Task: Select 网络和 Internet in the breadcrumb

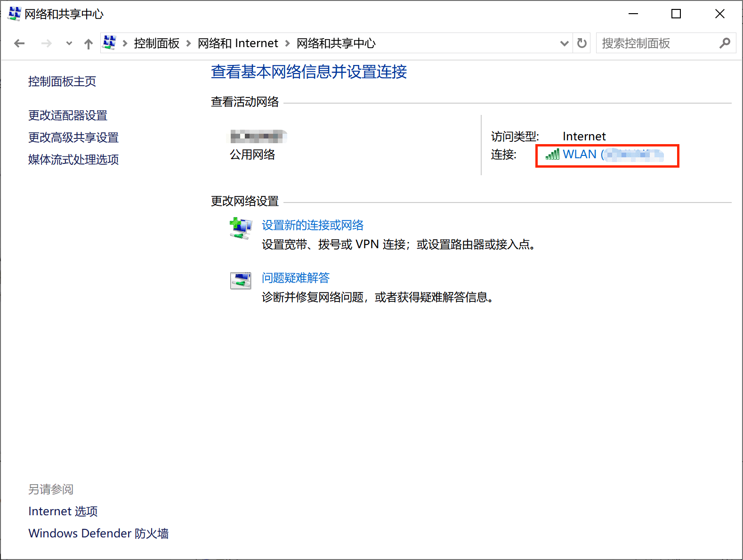Action: pos(238,43)
